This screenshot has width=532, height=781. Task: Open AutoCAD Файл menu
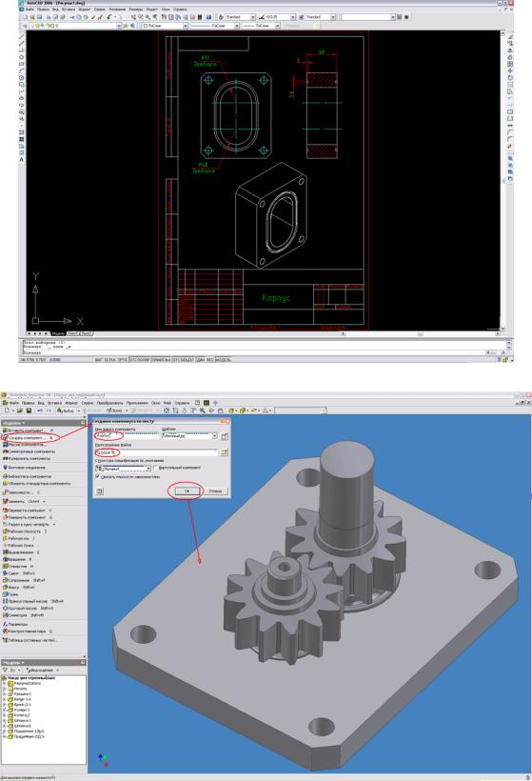point(30,9)
